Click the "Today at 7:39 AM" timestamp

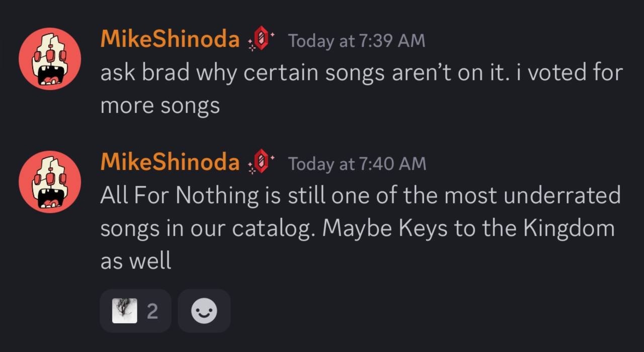356,41
